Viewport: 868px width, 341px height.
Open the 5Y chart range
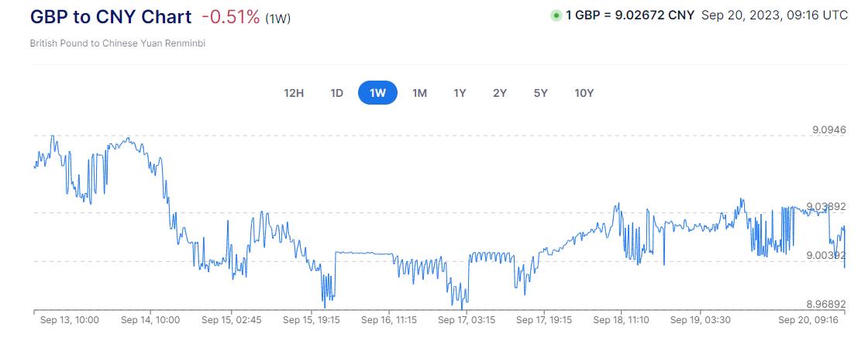pyautogui.click(x=541, y=93)
